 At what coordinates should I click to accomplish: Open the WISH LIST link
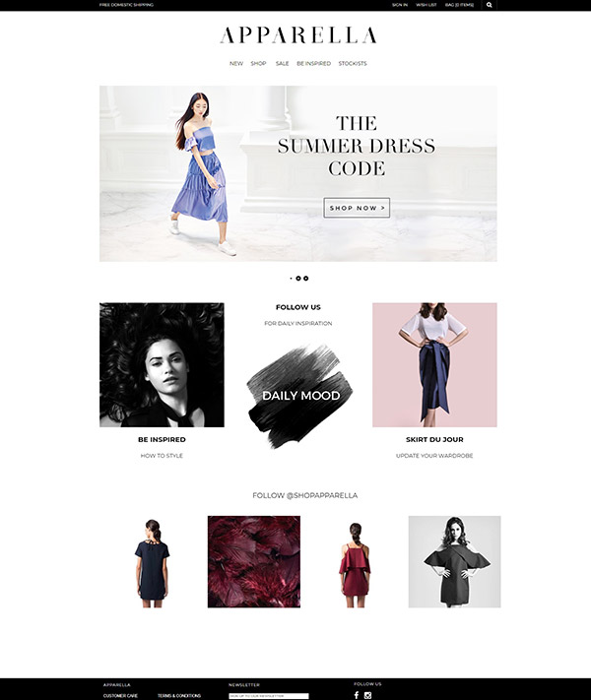coord(427,5)
